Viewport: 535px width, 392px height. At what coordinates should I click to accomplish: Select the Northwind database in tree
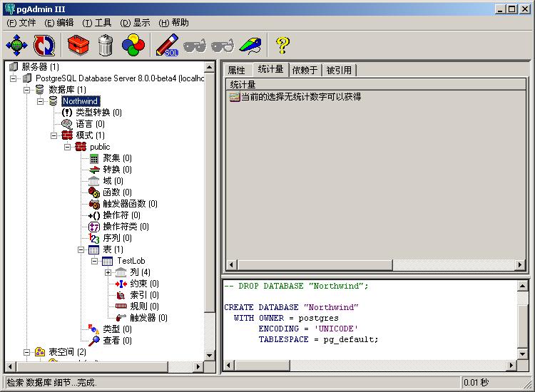pos(81,101)
